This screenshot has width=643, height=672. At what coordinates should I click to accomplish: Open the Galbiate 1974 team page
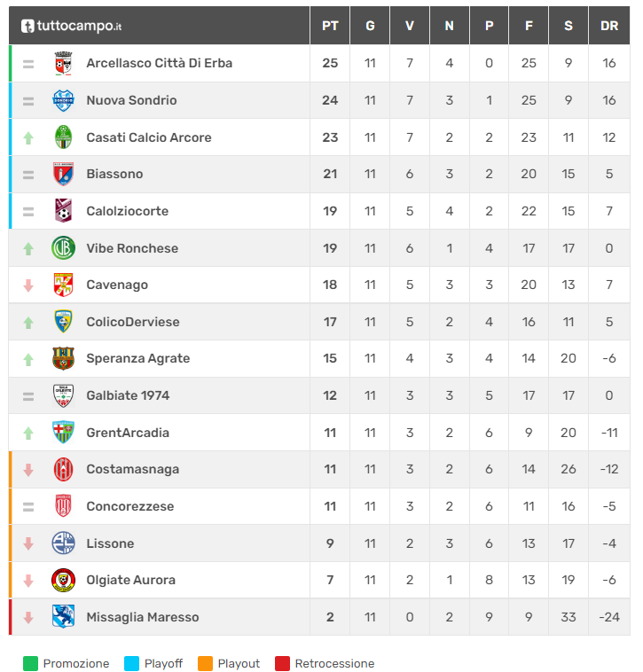[x=128, y=395]
